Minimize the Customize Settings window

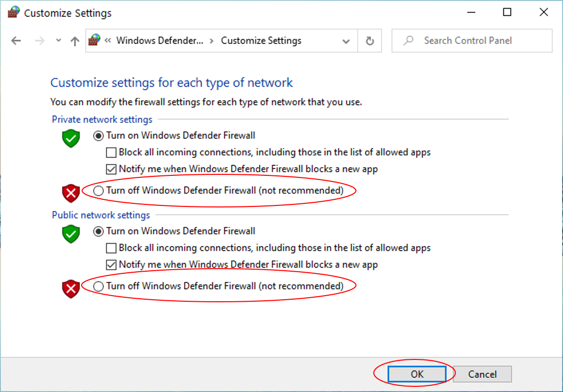[471, 13]
